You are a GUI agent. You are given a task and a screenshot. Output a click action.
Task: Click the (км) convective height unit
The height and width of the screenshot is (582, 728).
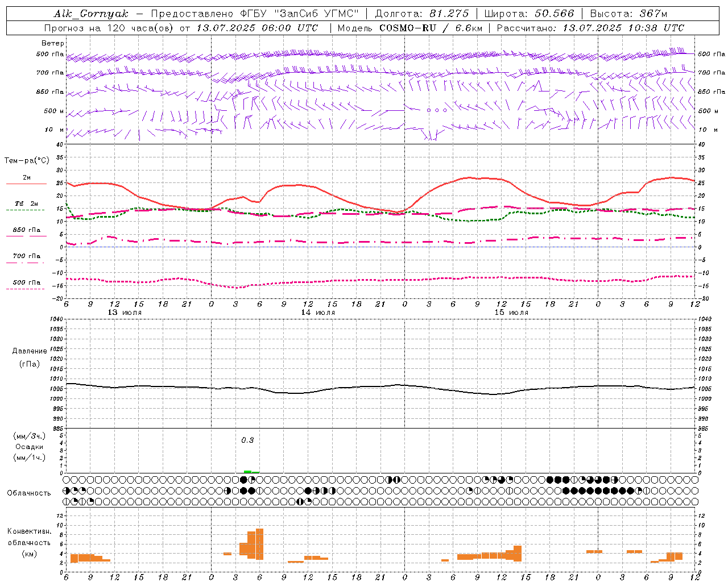pyautogui.click(x=29, y=554)
